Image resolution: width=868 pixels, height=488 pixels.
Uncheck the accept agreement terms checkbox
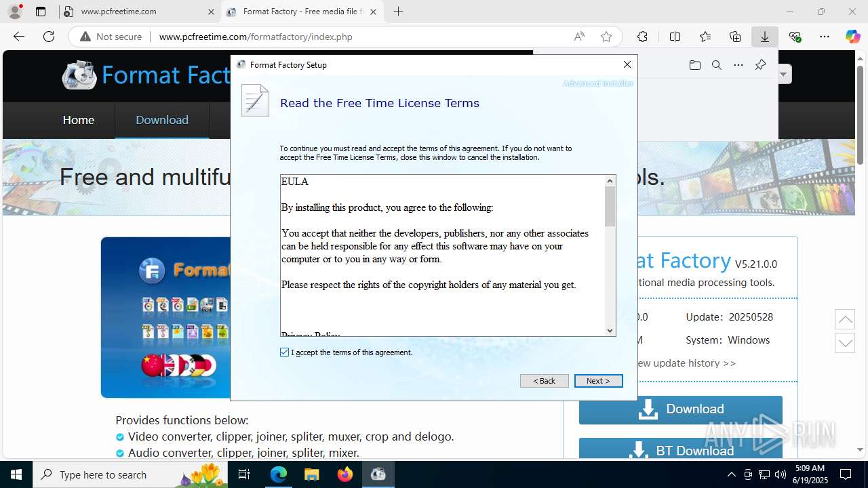[x=284, y=352]
